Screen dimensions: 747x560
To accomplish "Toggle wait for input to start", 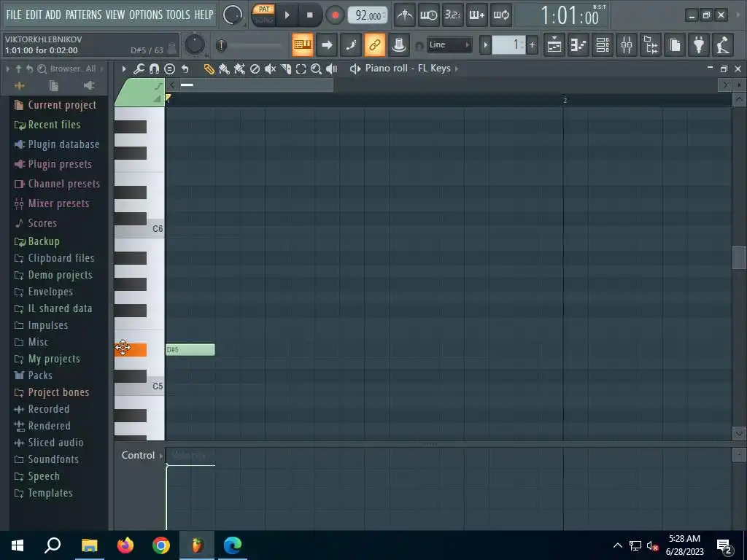I will pyautogui.click(x=429, y=15).
